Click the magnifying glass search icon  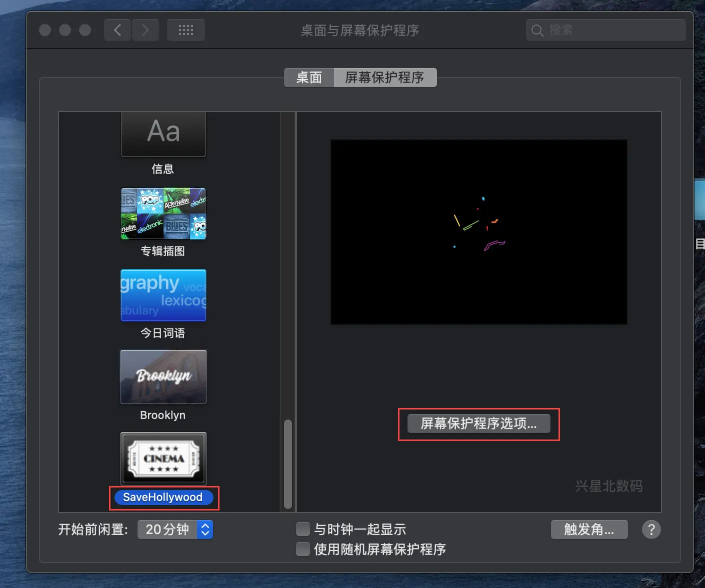tap(537, 30)
